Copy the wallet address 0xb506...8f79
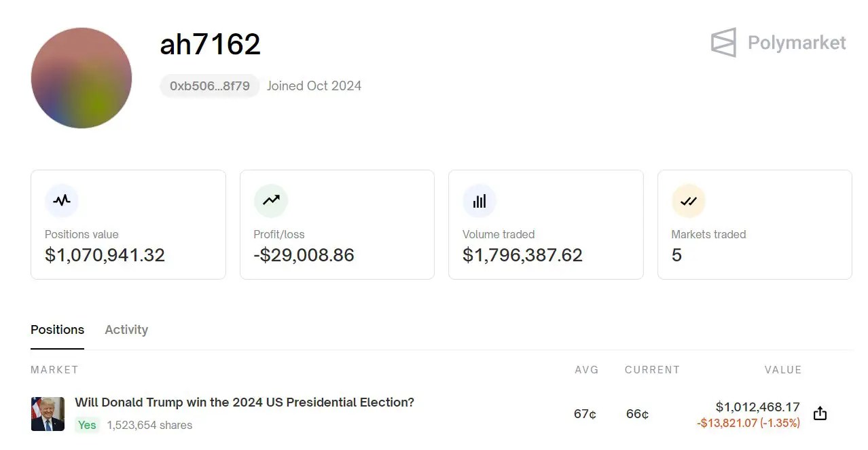The width and height of the screenshot is (868, 450). click(x=209, y=86)
